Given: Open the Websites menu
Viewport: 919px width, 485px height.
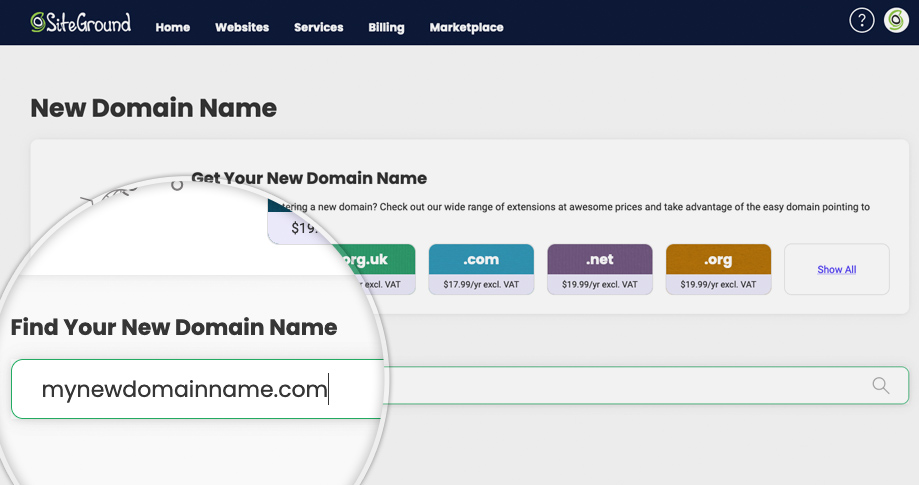Looking at the screenshot, I should point(241,27).
